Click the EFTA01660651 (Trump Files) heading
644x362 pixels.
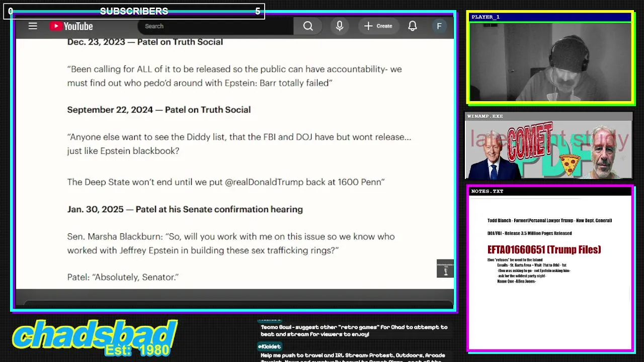(x=544, y=249)
